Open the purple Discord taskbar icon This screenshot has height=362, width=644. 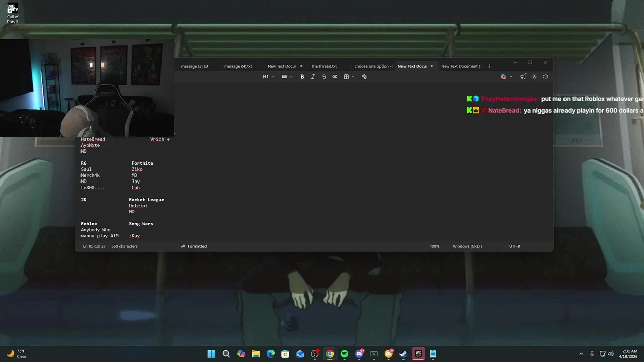coord(359,354)
